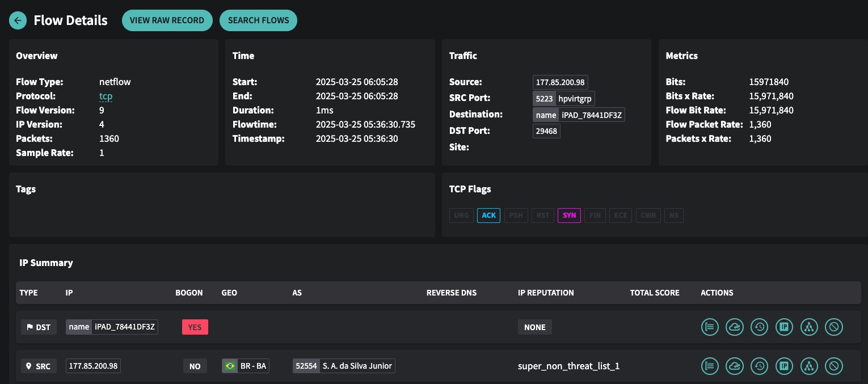Image resolution: width=868 pixels, height=384 pixels.
Task: Click the SEARCH FLOWS button
Action: (x=258, y=20)
